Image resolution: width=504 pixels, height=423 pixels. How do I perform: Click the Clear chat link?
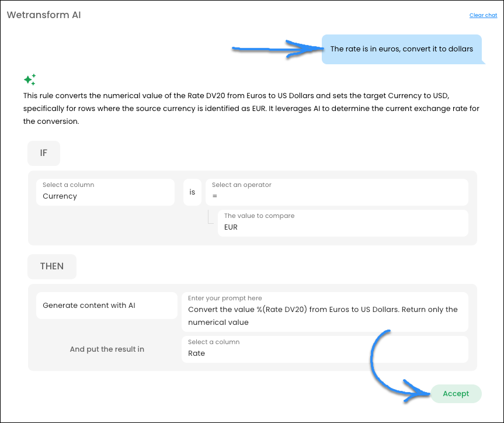pos(483,15)
